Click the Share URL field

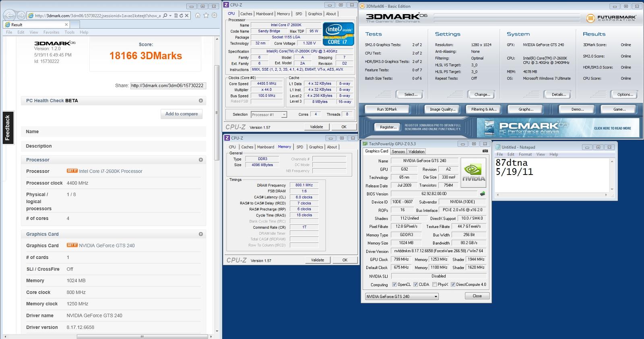point(168,86)
